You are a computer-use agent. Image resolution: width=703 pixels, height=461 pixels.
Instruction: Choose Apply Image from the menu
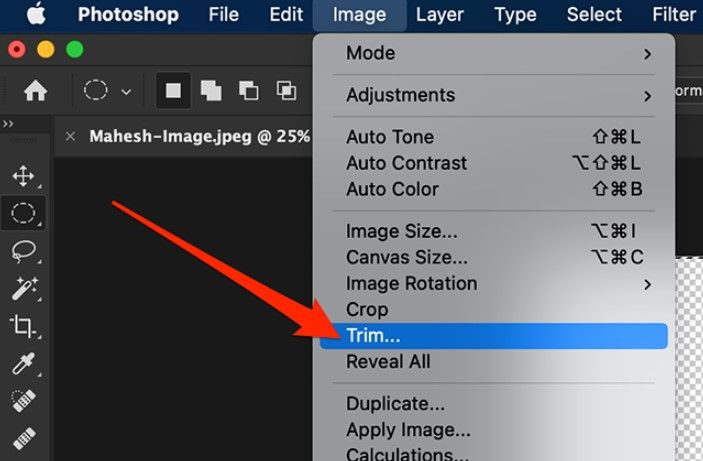pyautogui.click(x=494, y=430)
